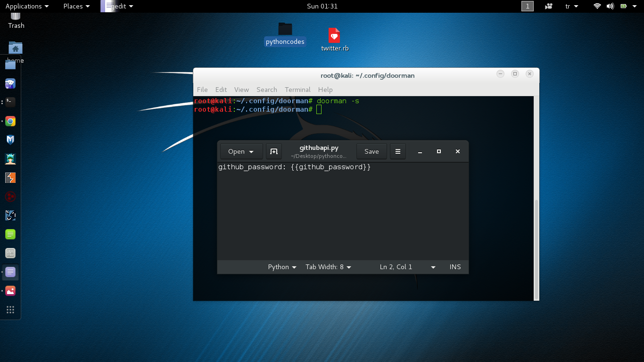The width and height of the screenshot is (644, 362).
Task: Launch Burp Suite from the dock
Action: click(10, 178)
